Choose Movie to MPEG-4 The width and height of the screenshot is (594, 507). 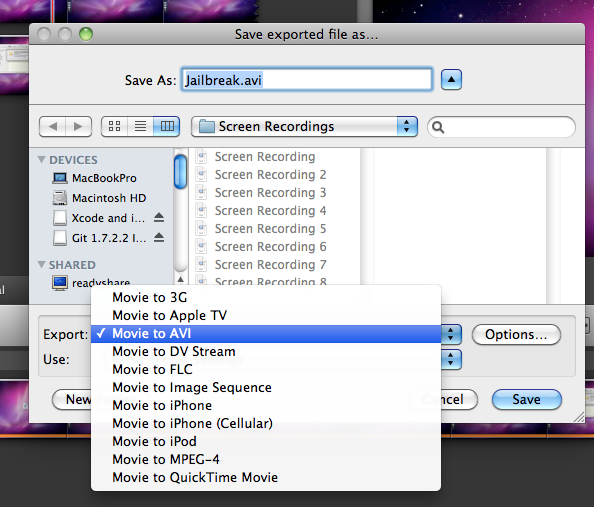266,459
